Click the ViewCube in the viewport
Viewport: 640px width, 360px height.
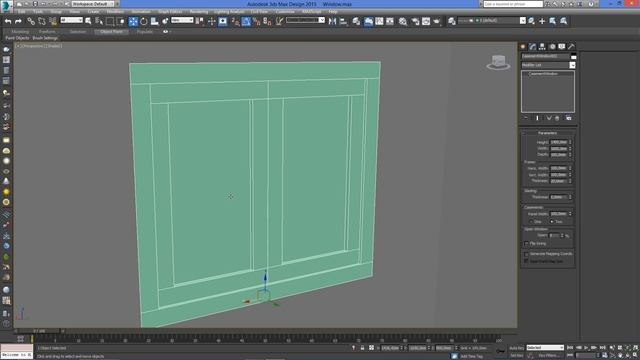coord(498,62)
